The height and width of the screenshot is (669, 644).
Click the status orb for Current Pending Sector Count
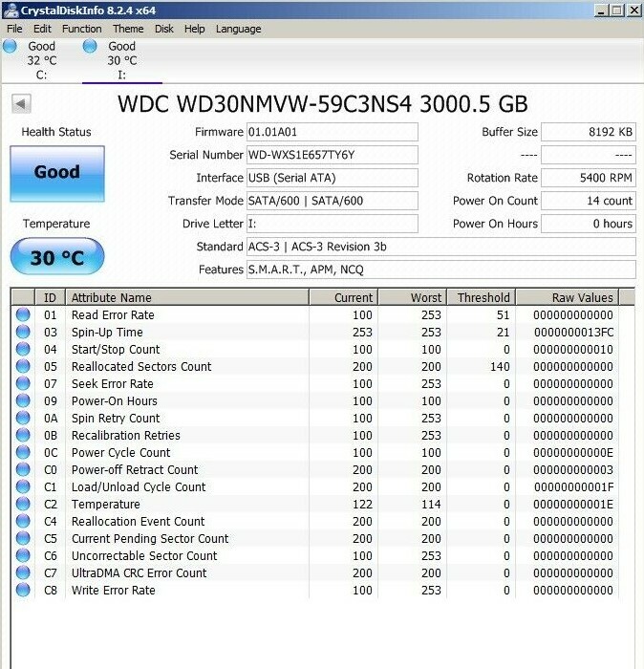pos(23,538)
